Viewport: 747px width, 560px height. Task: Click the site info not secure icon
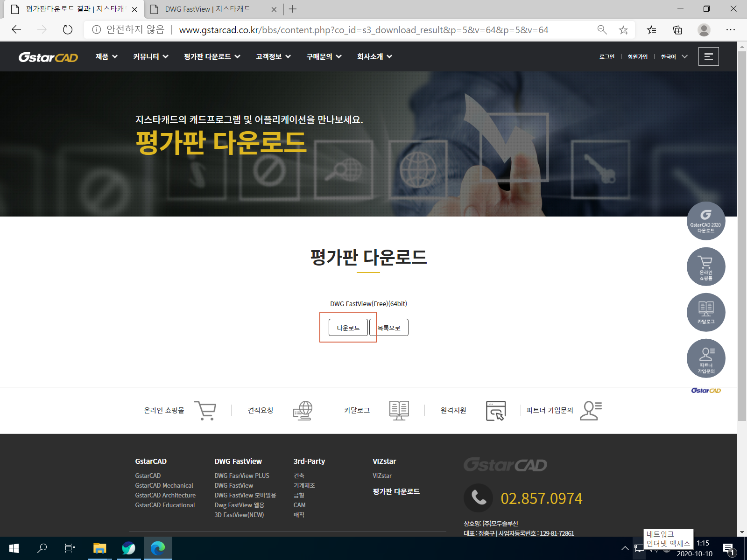[97, 30]
